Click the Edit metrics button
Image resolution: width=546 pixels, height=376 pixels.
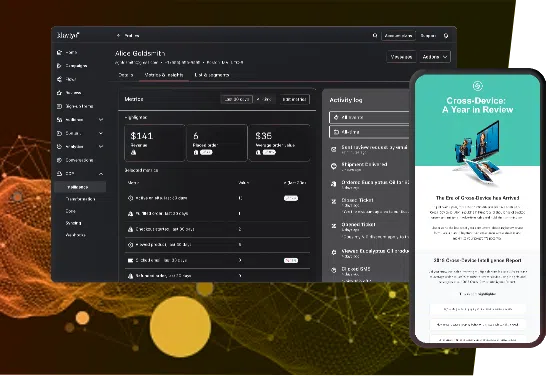coord(295,99)
